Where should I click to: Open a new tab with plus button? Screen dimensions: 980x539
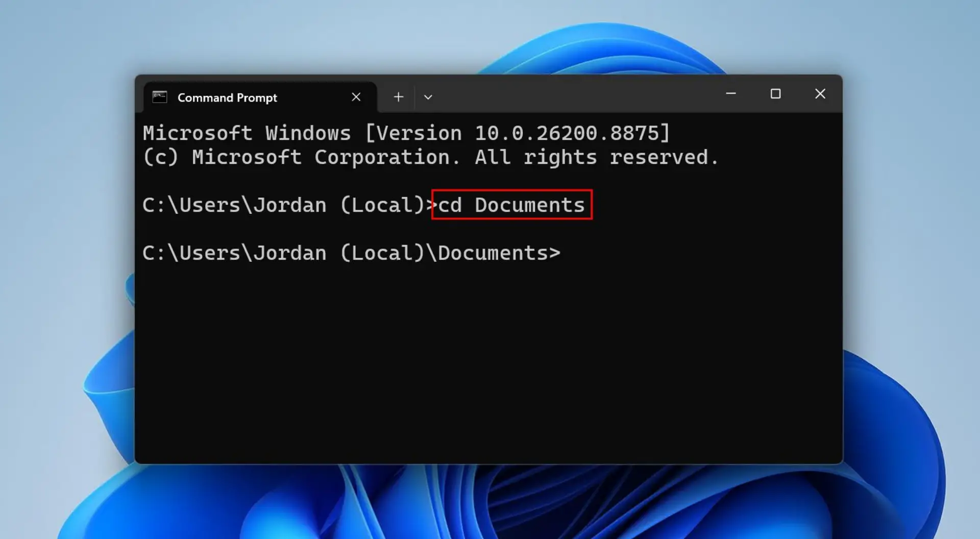click(x=399, y=97)
